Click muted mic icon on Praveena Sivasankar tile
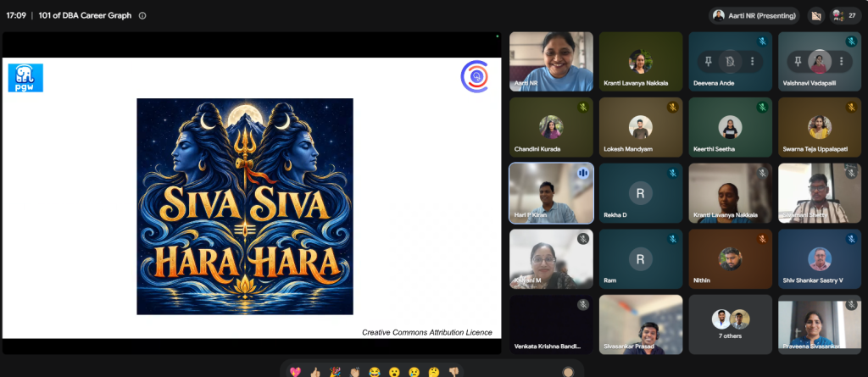 click(851, 304)
